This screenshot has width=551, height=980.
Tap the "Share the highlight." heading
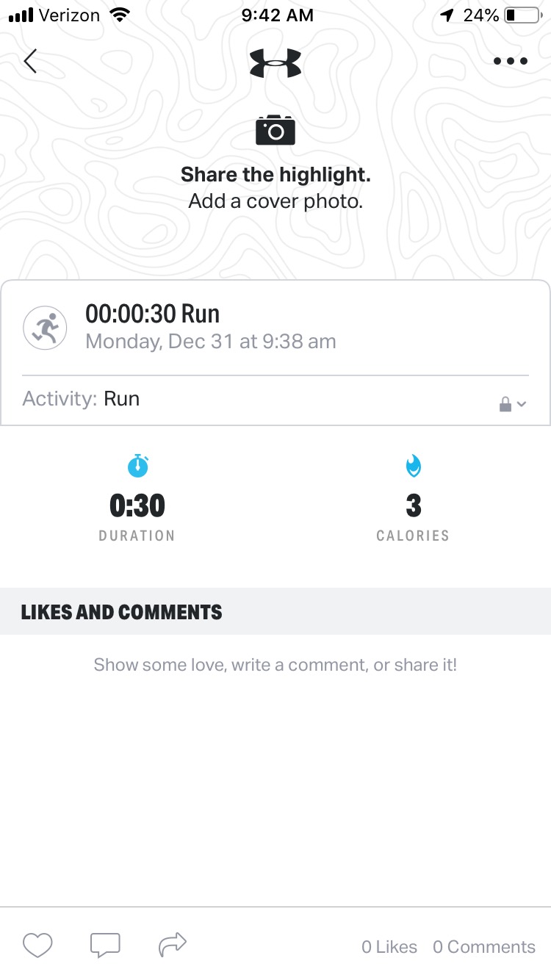point(275,175)
